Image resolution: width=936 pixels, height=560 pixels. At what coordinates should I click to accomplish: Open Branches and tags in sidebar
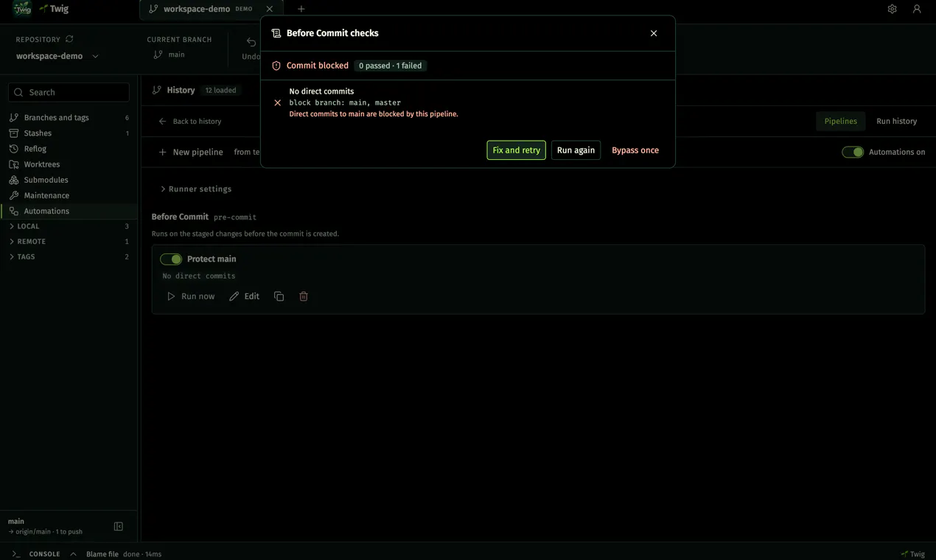point(69,118)
